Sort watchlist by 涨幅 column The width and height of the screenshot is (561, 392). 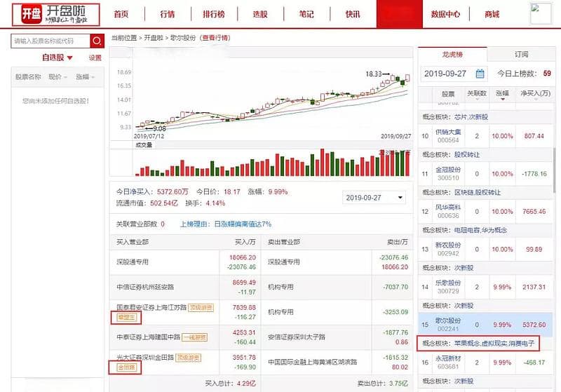click(x=85, y=77)
